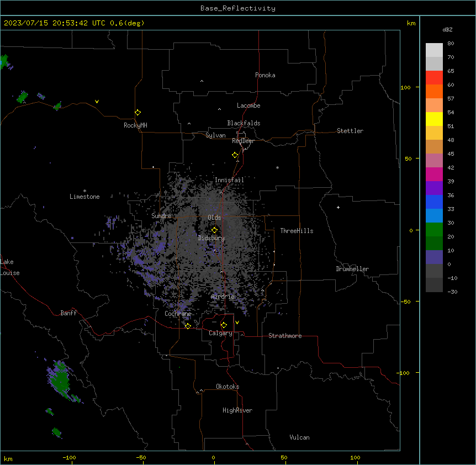Click the Drumheller label
This screenshot has width=476, height=465.
click(352, 269)
